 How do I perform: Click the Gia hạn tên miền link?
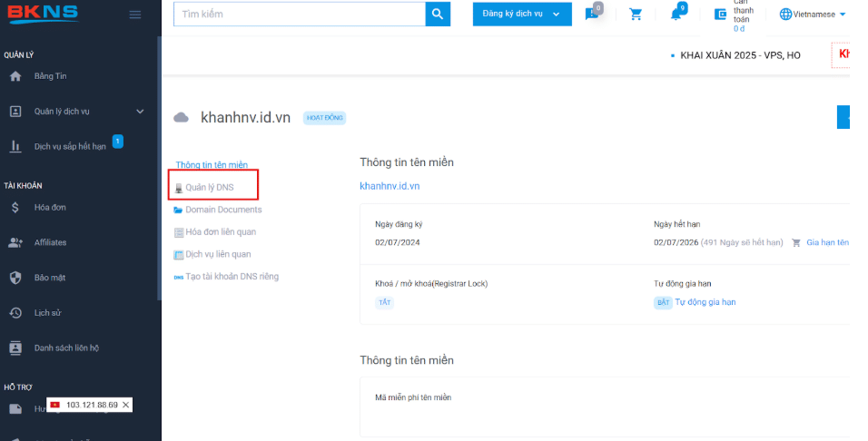pyautogui.click(x=827, y=242)
